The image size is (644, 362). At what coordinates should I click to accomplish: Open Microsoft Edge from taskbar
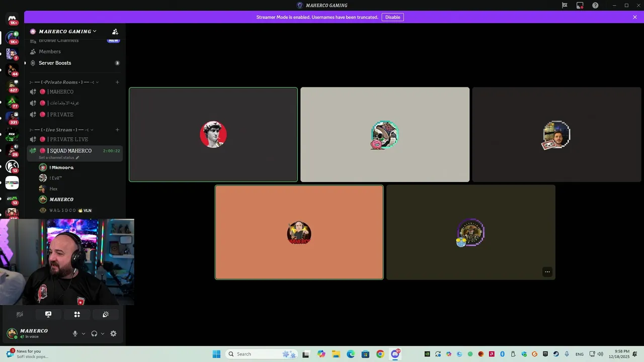coord(351,354)
